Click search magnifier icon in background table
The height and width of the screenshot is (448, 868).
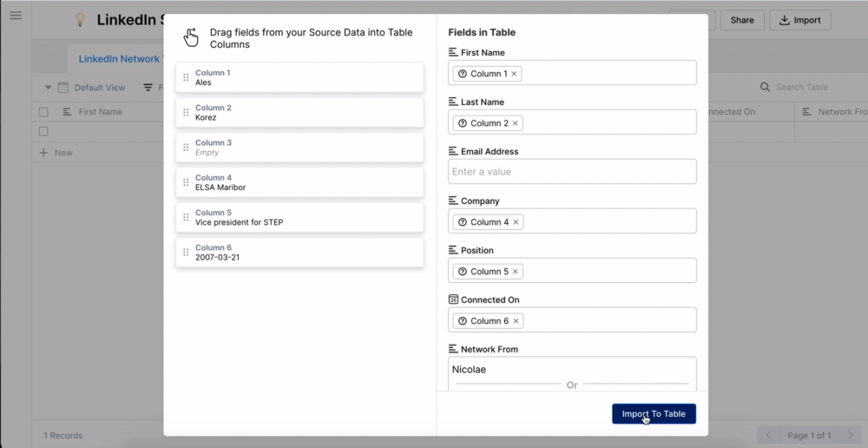click(x=765, y=87)
